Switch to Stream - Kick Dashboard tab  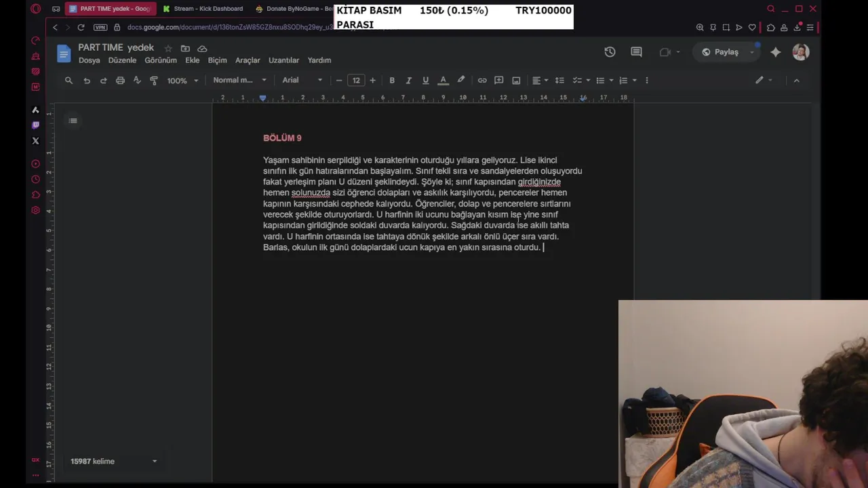coord(203,9)
